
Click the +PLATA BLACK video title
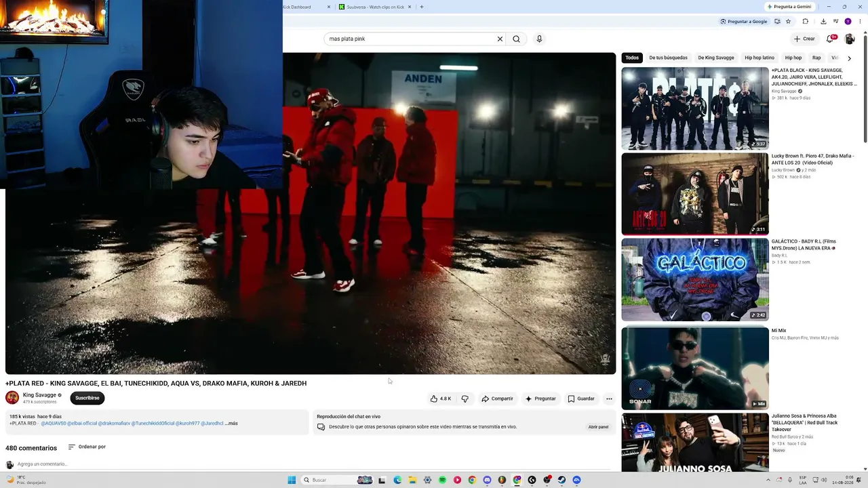814,77
